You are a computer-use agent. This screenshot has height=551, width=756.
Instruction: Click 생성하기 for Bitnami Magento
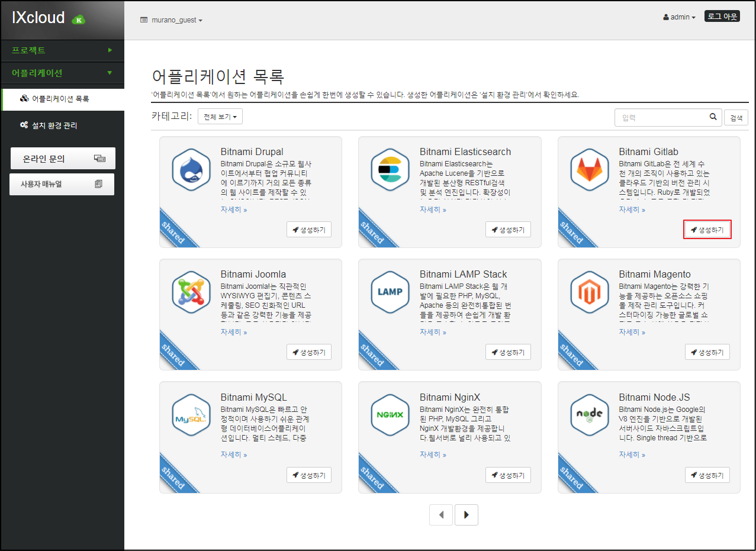click(x=707, y=352)
